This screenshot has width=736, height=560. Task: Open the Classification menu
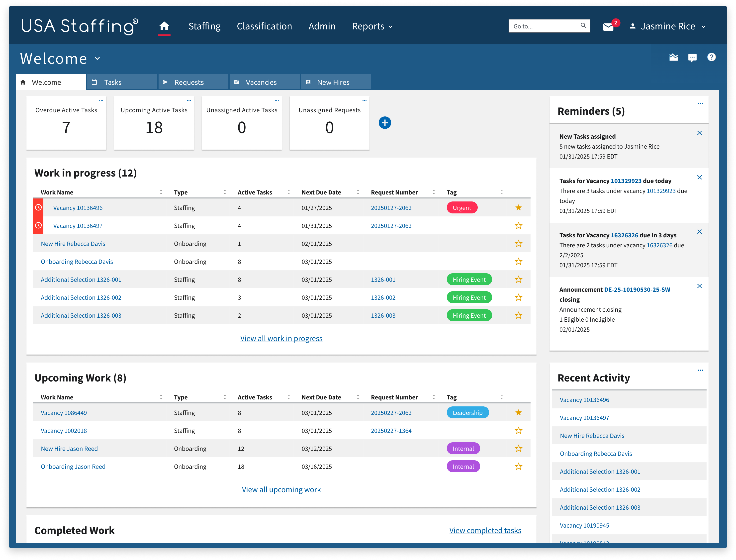coord(264,26)
